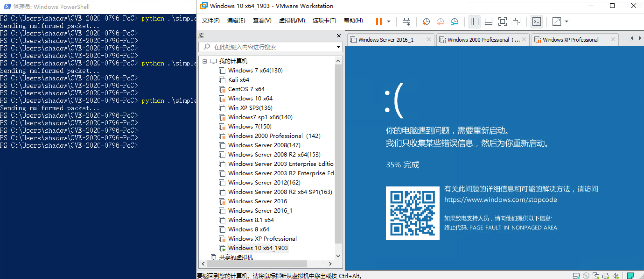The image size is (644, 279).
Task: Select Windows 2000 Professional (142) in library
Action: coord(274,136)
